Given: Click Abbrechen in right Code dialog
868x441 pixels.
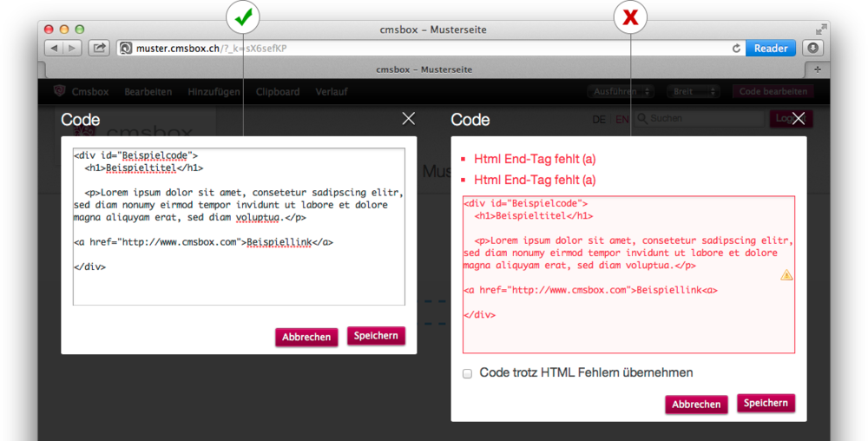Looking at the screenshot, I should tap(696, 405).
